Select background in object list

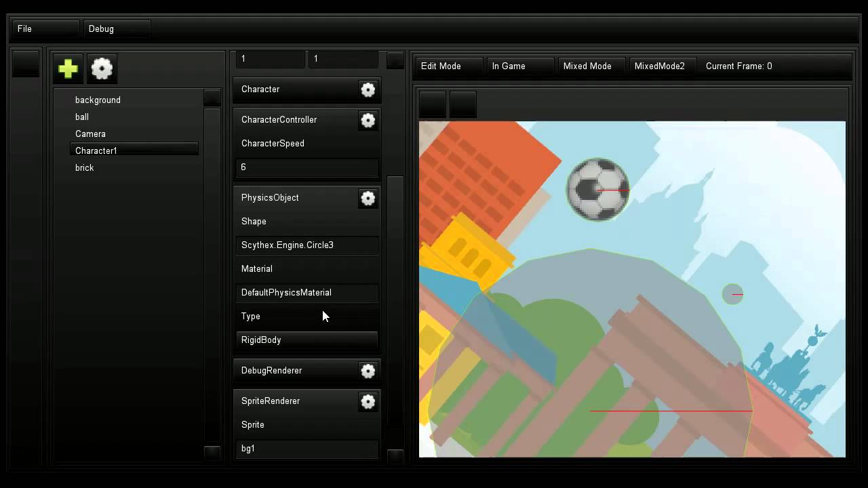(x=134, y=100)
